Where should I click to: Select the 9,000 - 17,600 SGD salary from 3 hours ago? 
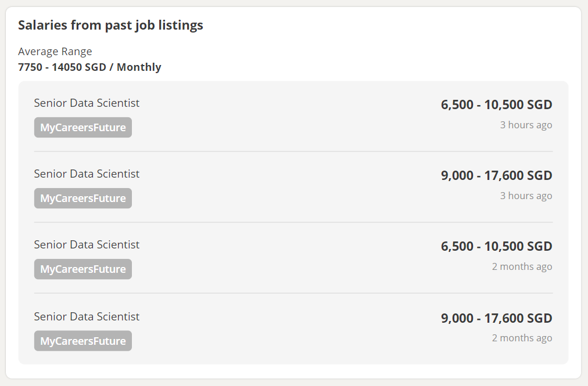point(496,175)
